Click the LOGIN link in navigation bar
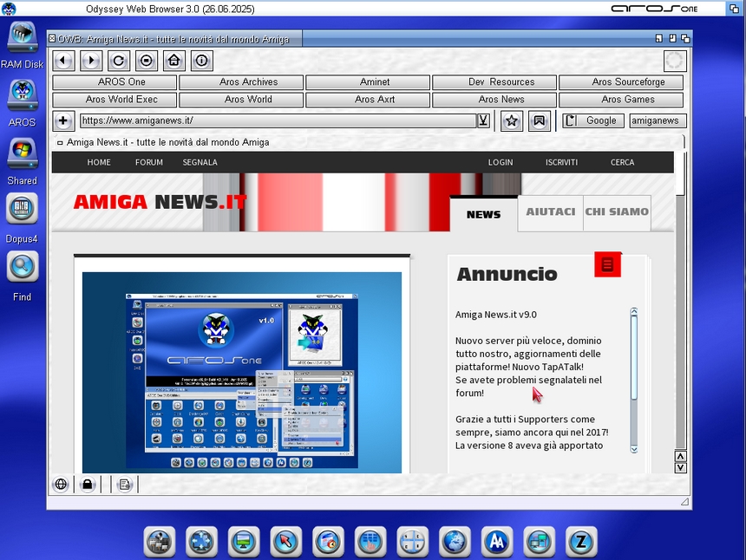 [x=501, y=162]
